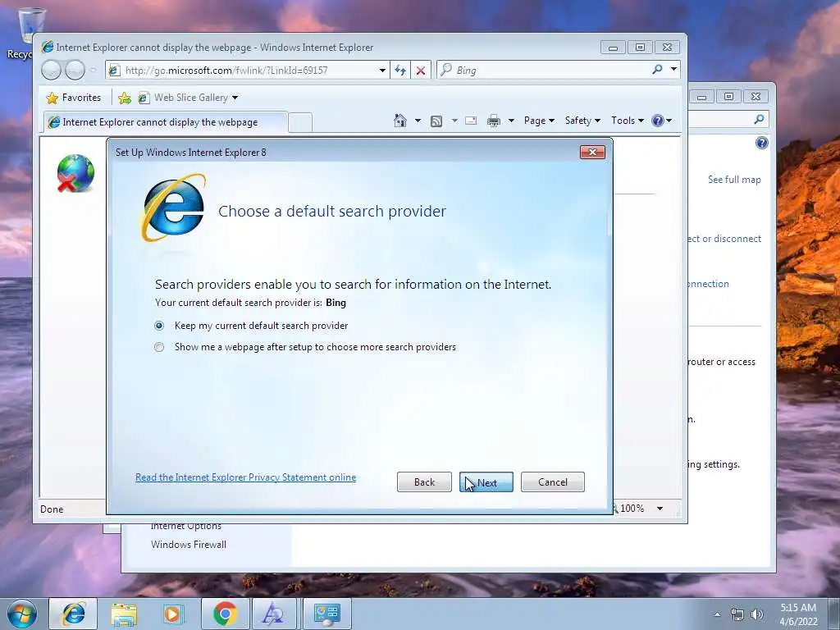The height and width of the screenshot is (630, 840).
Task: Click the Control Panel taskbar icon
Action: 326,614
